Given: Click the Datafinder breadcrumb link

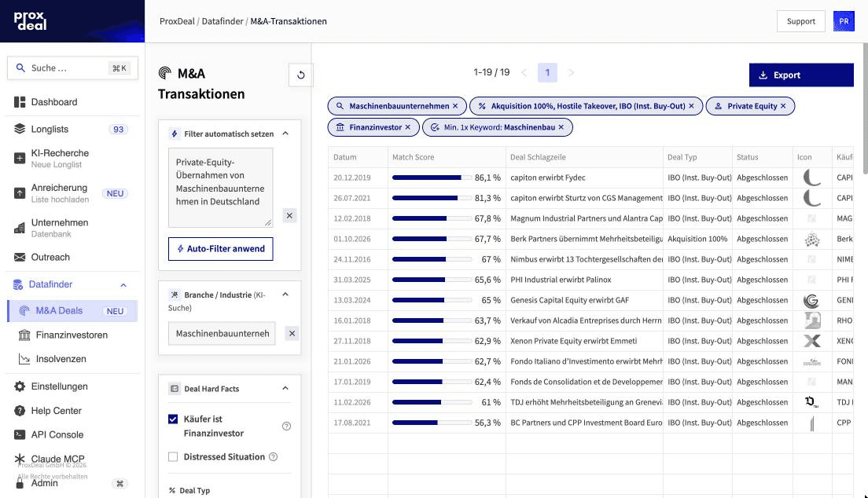Looking at the screenshot, I should pos(223,21).
